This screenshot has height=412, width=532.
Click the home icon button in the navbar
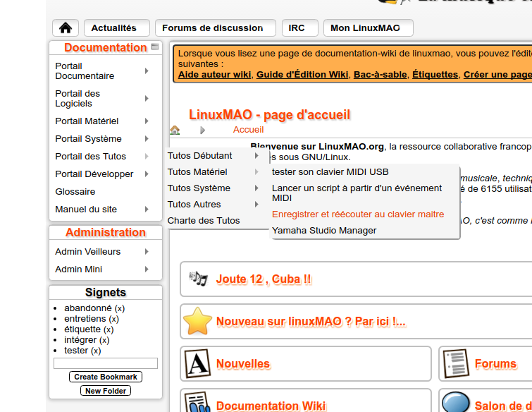click(x=66, y=28)
